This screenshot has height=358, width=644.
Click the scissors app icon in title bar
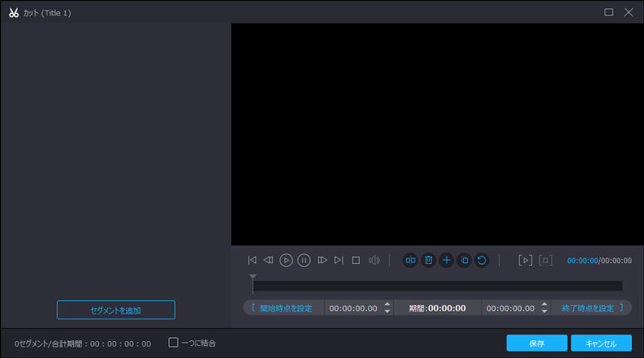tap(14, 13)
